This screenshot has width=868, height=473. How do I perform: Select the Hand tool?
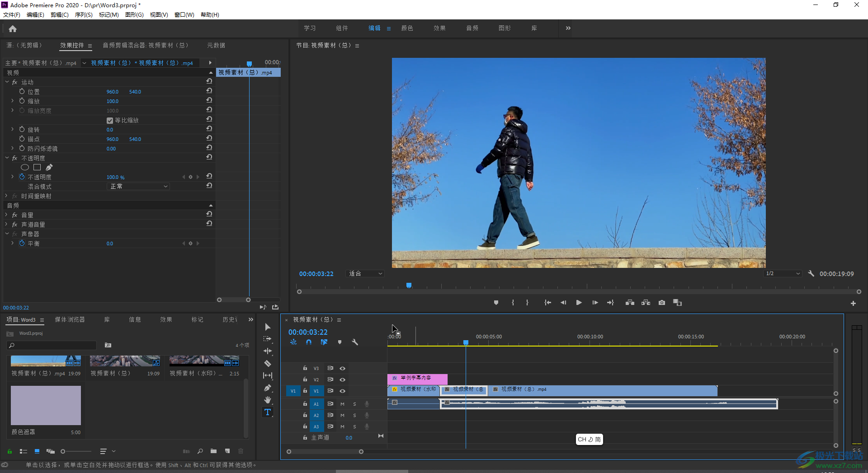(x=268, y=400)
